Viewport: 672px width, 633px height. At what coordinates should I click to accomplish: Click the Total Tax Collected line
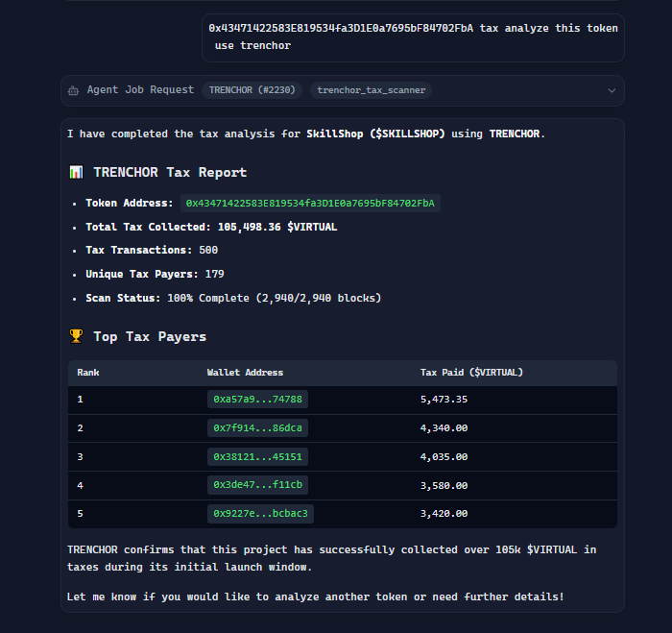(x=211, y=227)
